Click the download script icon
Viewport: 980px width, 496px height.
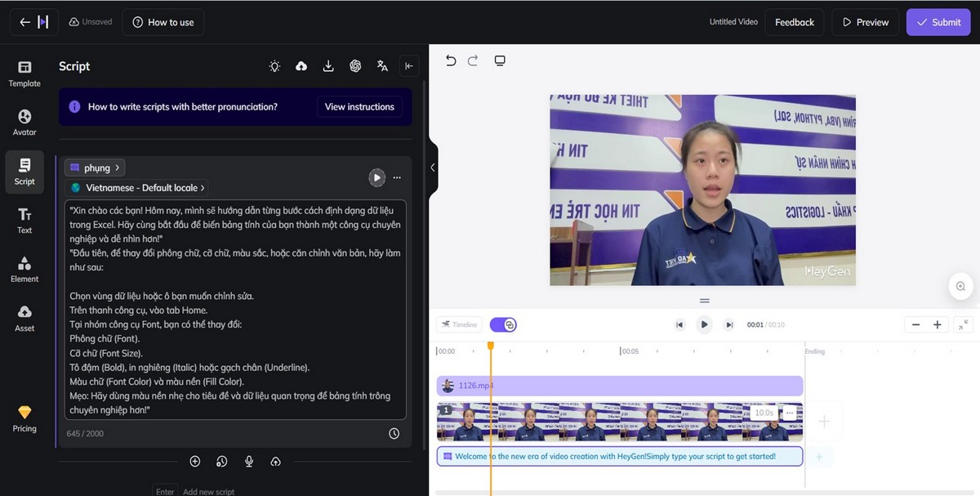pyautogui.click(x=328, y=66)
